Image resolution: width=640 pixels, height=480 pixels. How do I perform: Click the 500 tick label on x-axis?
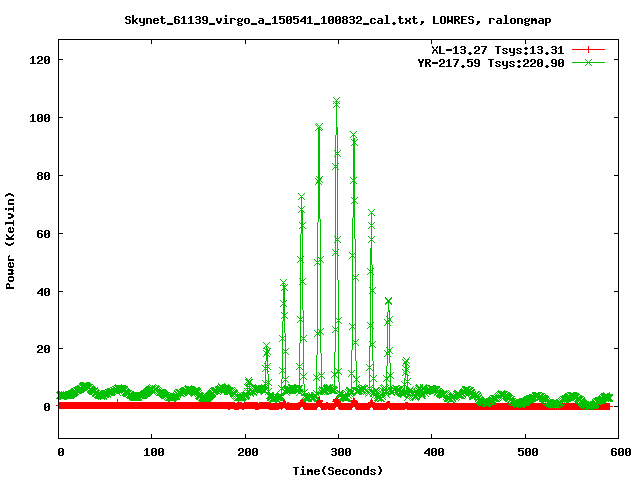click(x=525, y=453)
